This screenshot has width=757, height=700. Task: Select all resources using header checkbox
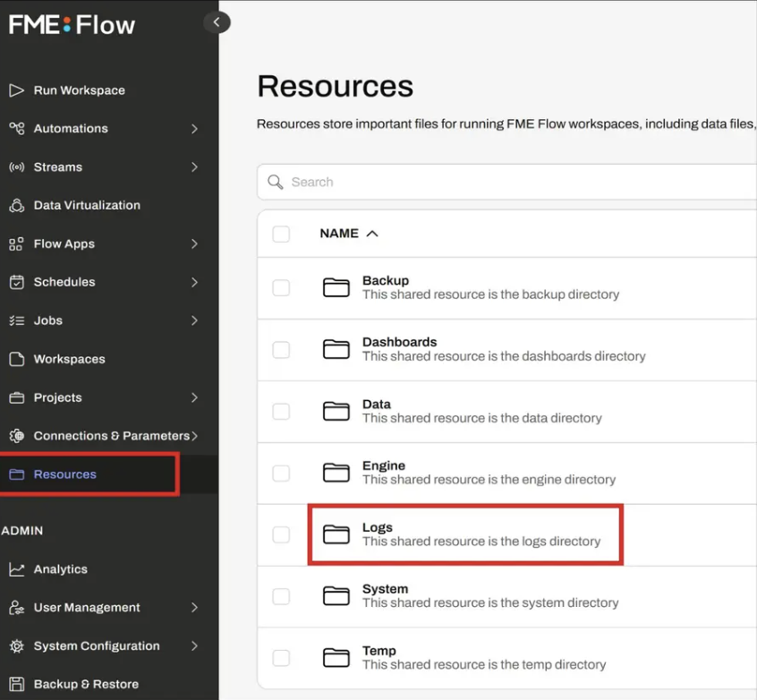tap(281, 234)
